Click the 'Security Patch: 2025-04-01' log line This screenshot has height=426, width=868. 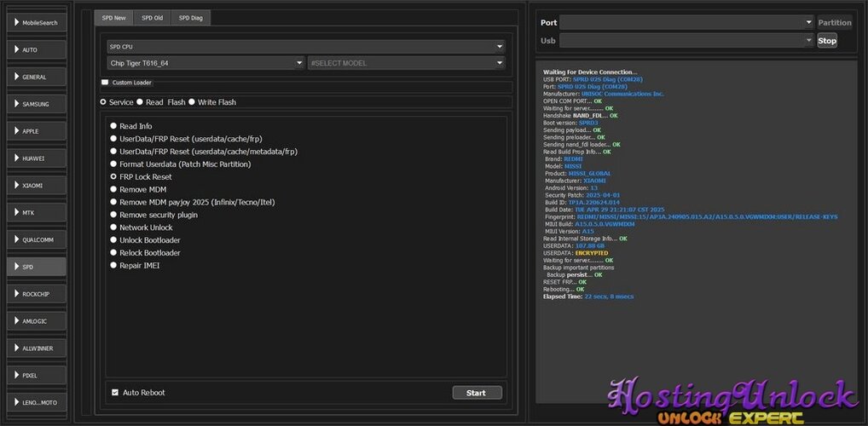pos(582,195)
